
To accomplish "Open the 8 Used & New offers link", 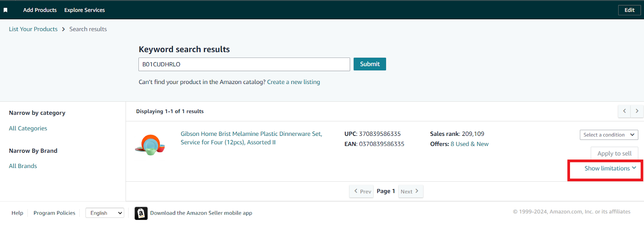I will click(469, 144).
